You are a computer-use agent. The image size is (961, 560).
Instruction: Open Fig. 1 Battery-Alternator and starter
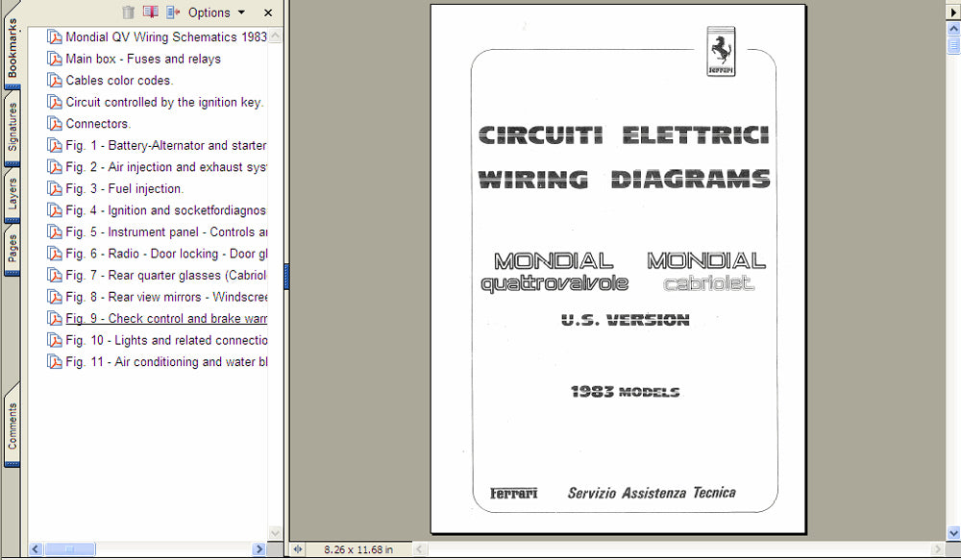165,145
